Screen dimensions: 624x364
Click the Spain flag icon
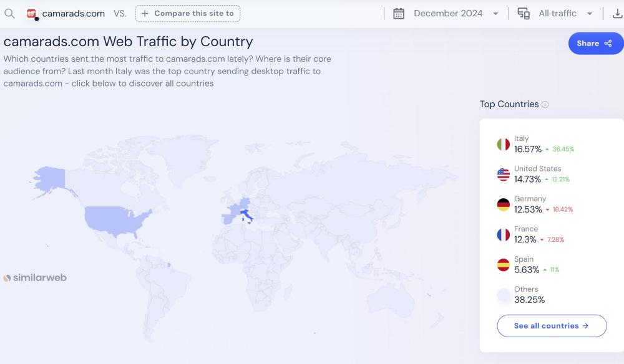[x=503, y=265]
